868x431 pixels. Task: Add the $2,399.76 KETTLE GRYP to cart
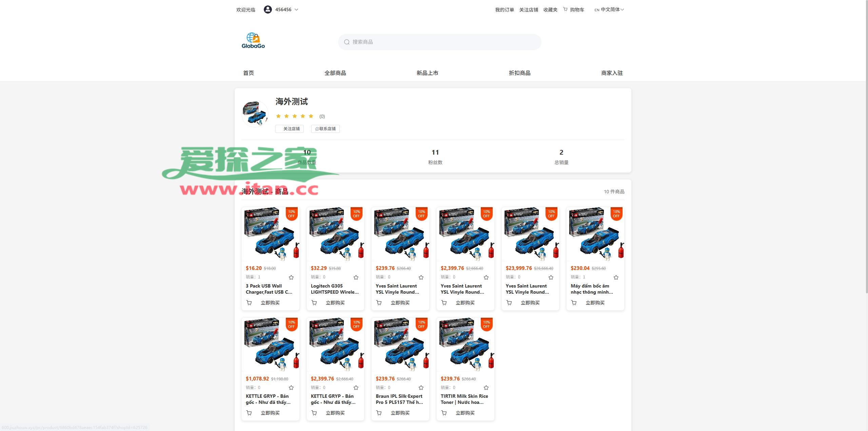pos(314,413)
